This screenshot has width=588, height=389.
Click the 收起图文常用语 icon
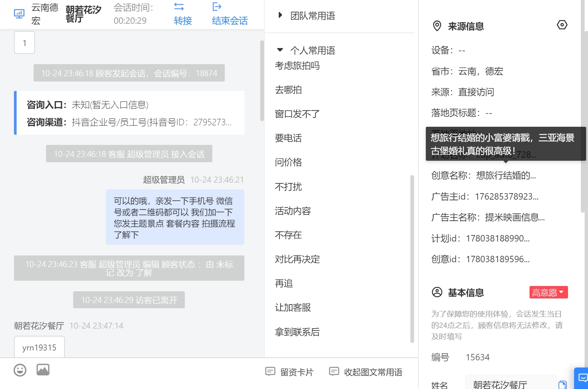334,372
